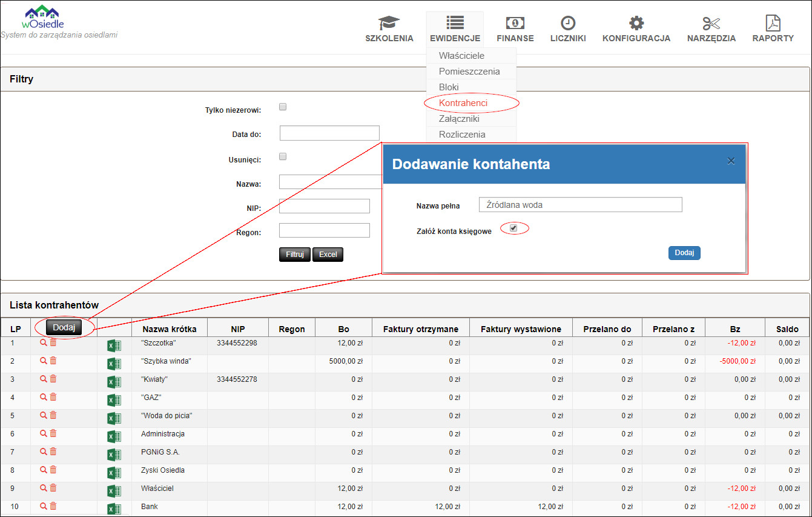Export "Szczotka" row to Excel icon
Screen dimensions: 812x517
click(x=114, y=346)
